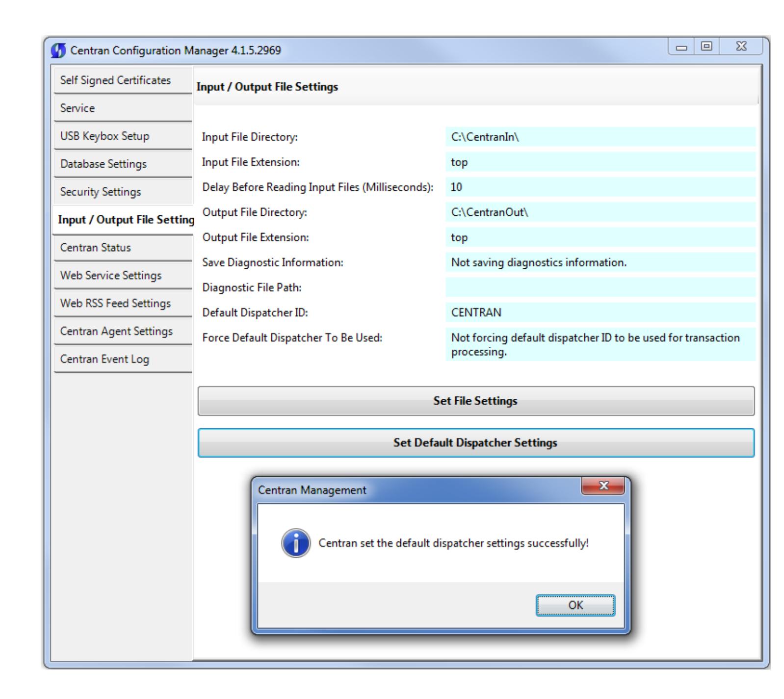Open Web RSS Feed Settings tab
Image resolution: width=784 pixels, height=699 pixels.
pos(123,304)
